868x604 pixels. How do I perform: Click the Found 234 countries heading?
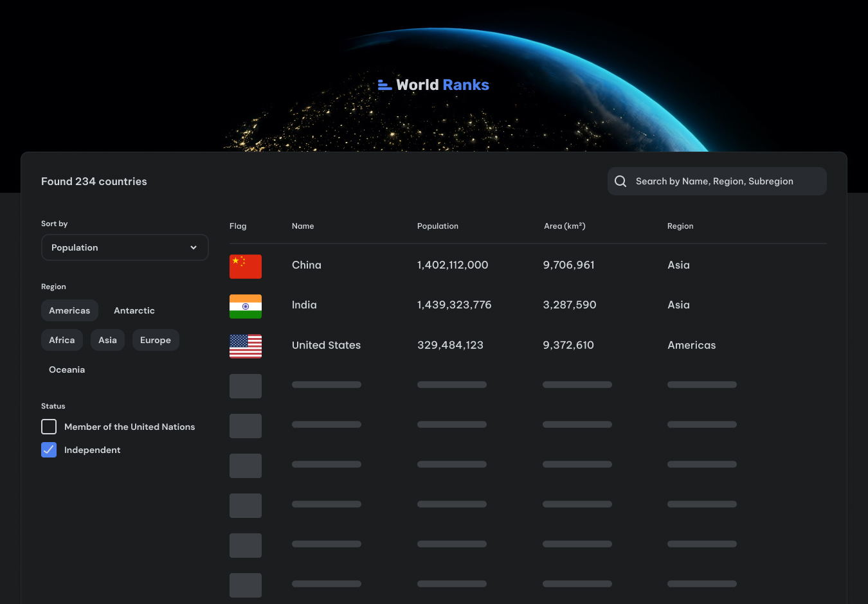94,181
